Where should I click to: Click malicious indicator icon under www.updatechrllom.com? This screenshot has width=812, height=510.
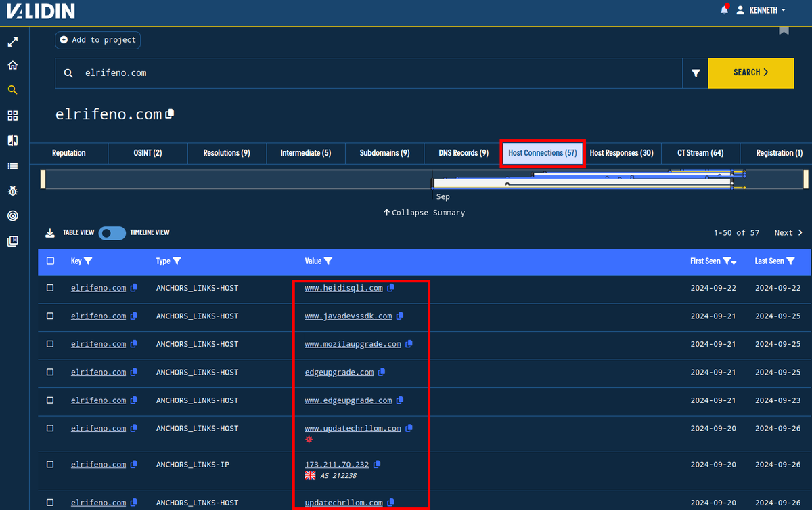coord(309,440)
